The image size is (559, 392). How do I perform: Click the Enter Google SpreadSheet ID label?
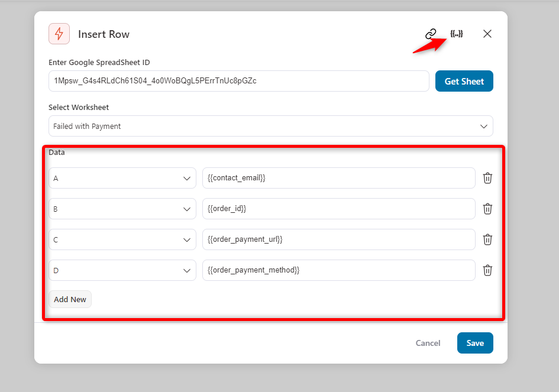pyautogui.click(x=99, y=62)
